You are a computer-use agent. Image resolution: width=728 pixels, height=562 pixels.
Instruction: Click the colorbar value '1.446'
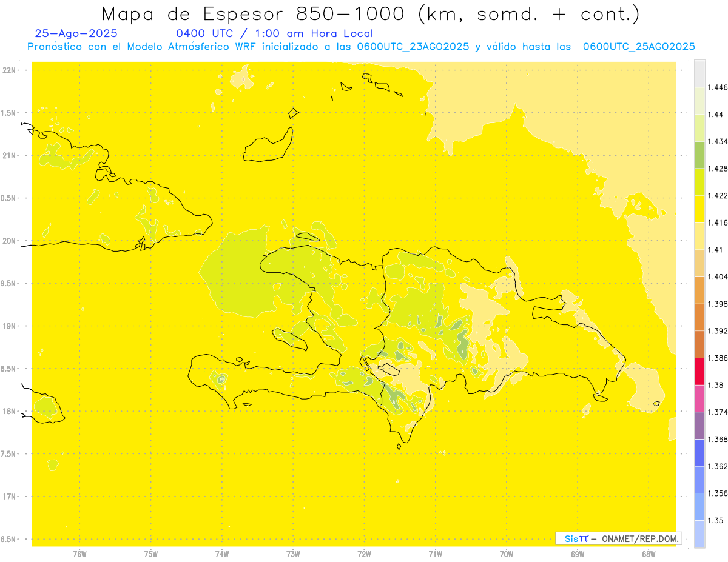pyautogui.click(x=718, y=87)
